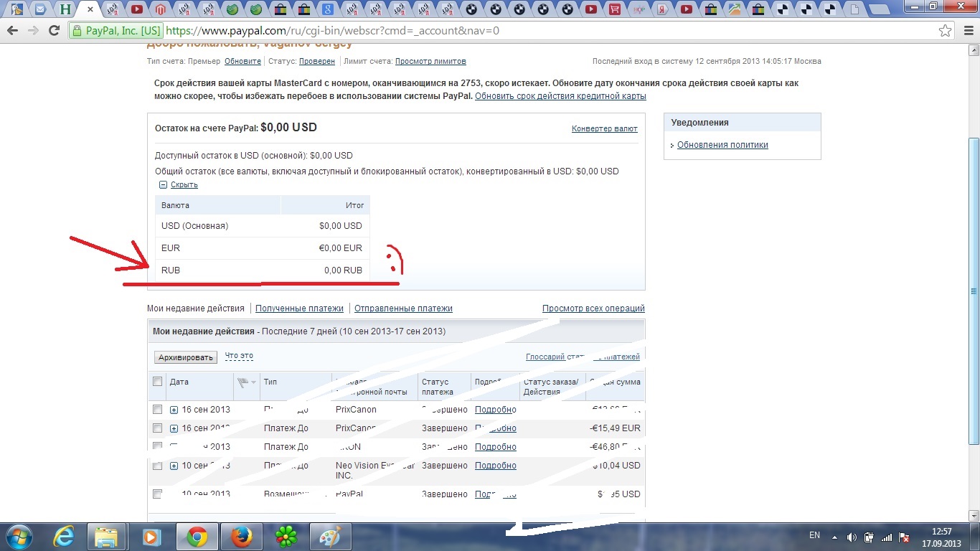Image resolution: width=980 pixels, height=551 pixels.
Task: Collapse currency list with Скрыть
Action: pos(184,184)
